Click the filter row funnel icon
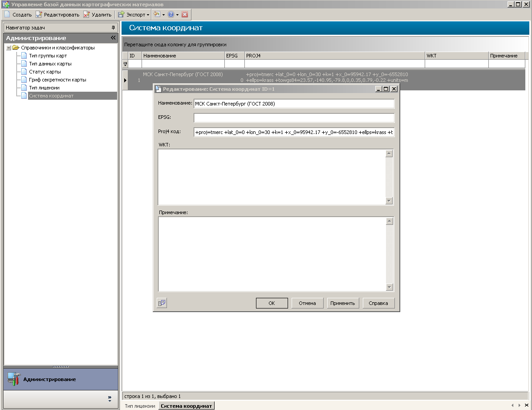This screenshot has height=410, width=532. pyautogui.click(x=125, y=64)
